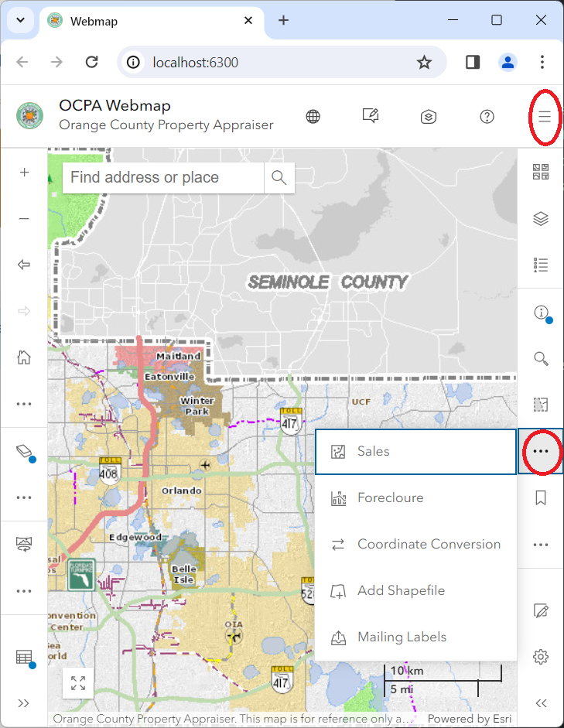Image resolution: width=564 pixels, height=728 pixels.
Task: Expand the ellipsis below the home button
Action: click(24, 404)
